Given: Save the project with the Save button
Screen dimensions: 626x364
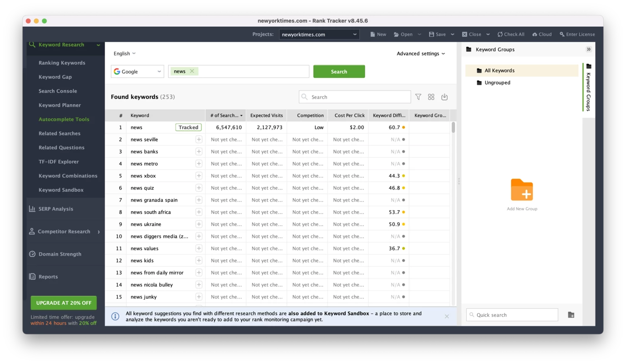Looking at the screenshot, I should coord(437,34).
